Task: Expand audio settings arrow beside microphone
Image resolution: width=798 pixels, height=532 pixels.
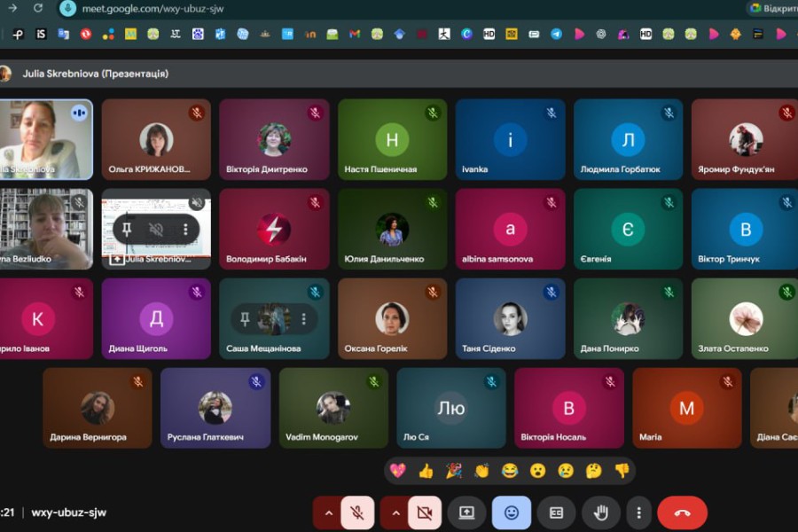Action: [328, 512]
